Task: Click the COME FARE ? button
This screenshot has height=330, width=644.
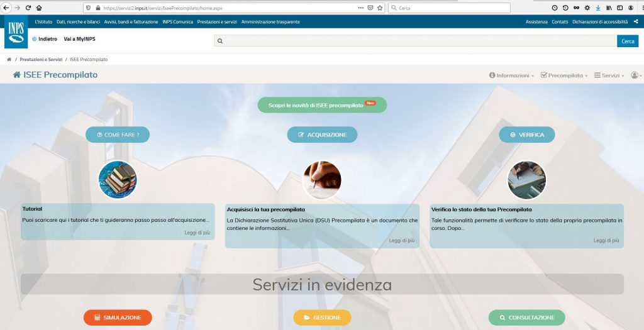Action: 118,135
